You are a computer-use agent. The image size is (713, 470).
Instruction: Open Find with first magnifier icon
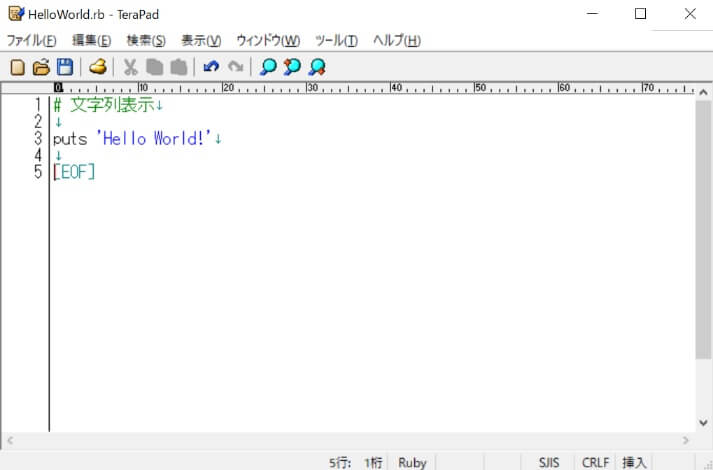268,68
